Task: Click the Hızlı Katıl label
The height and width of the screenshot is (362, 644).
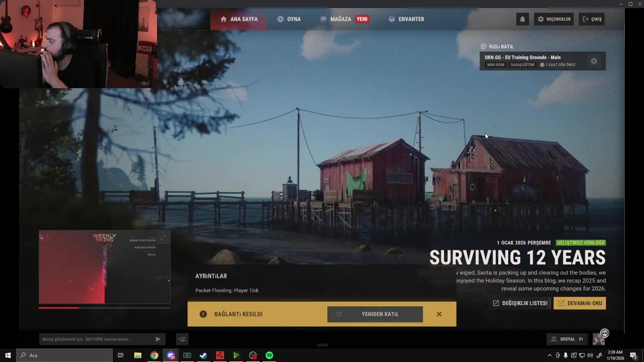Action: [x=501, y=46]
